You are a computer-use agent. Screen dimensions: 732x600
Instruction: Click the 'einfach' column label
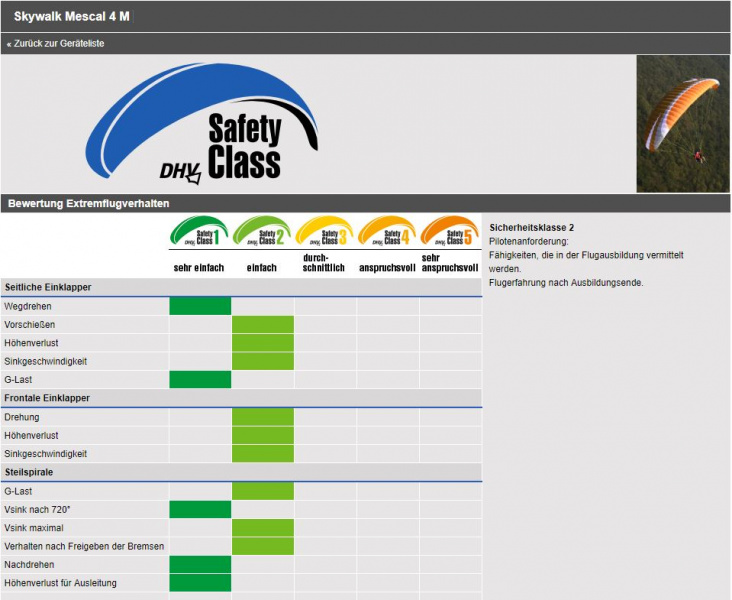pyautogui.click(x=261, y=268)
